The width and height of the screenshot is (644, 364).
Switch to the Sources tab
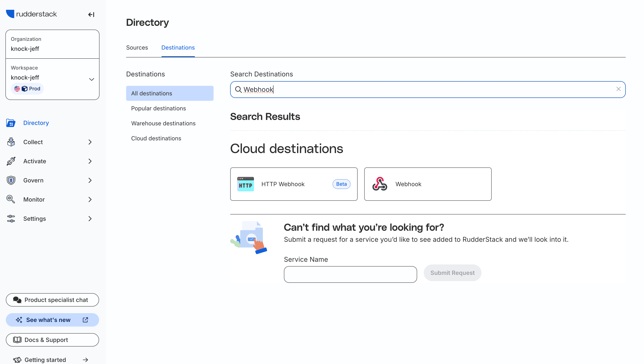coord(137,47)
